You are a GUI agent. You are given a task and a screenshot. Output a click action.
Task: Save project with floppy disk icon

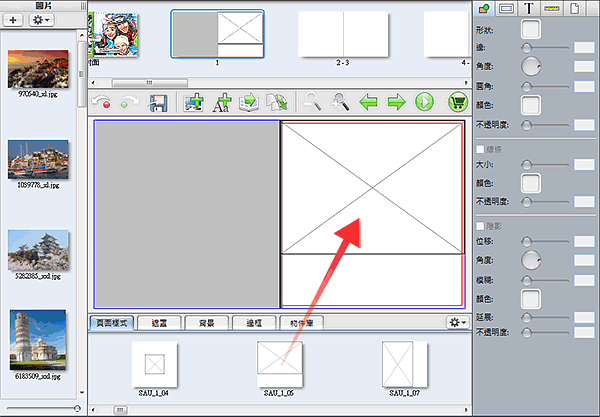click(x=158, y=103)
